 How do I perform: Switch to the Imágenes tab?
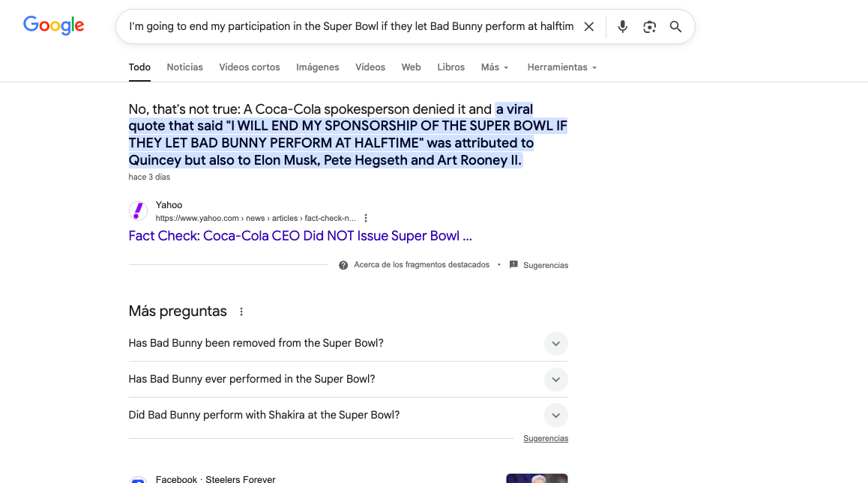click(x=317, y=67)
